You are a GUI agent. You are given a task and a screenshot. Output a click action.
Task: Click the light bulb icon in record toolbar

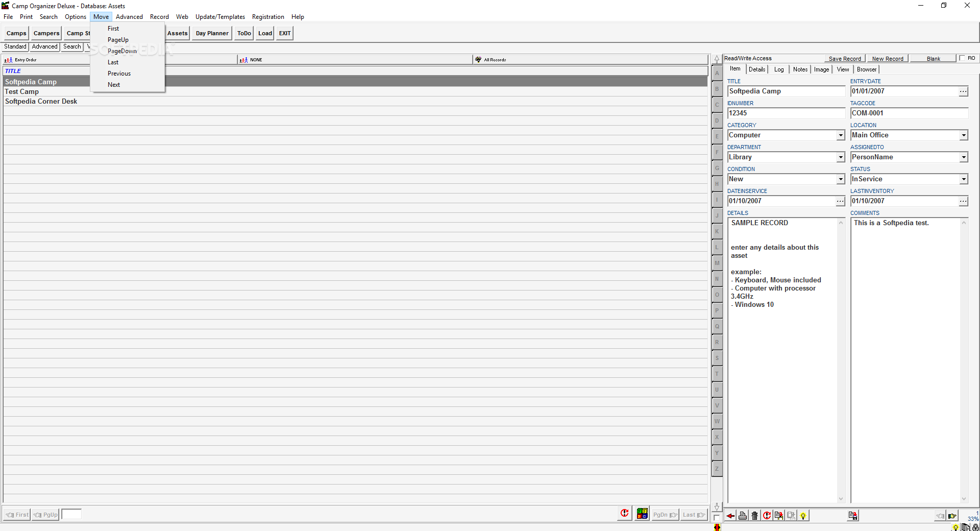click(803, 516)
